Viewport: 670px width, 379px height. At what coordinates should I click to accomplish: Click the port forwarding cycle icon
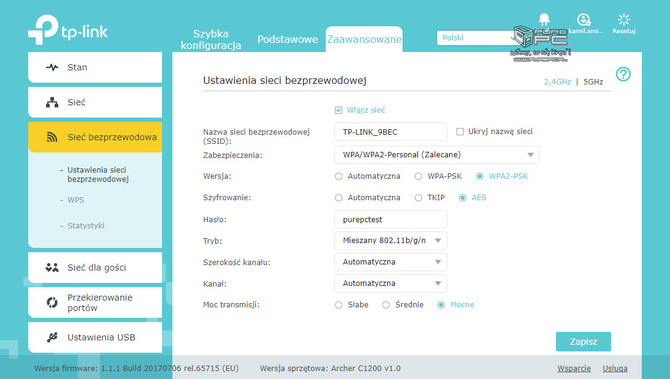coord(52,303)
